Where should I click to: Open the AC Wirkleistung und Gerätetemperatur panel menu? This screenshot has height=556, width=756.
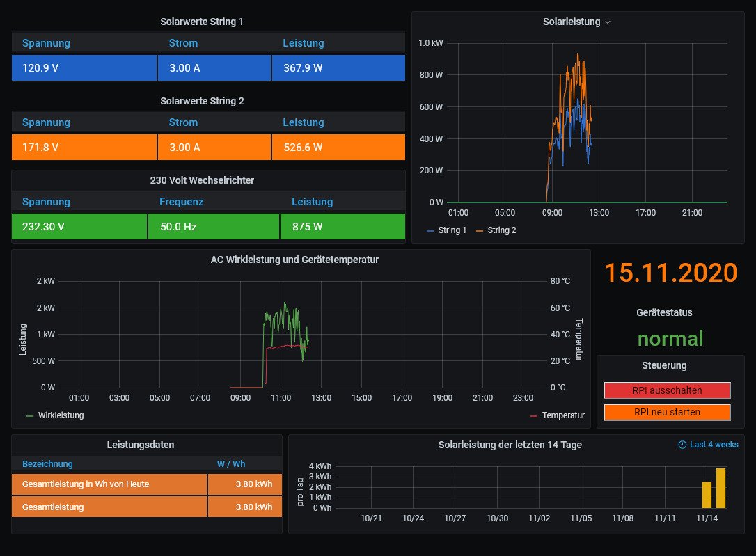click(294, 260)
